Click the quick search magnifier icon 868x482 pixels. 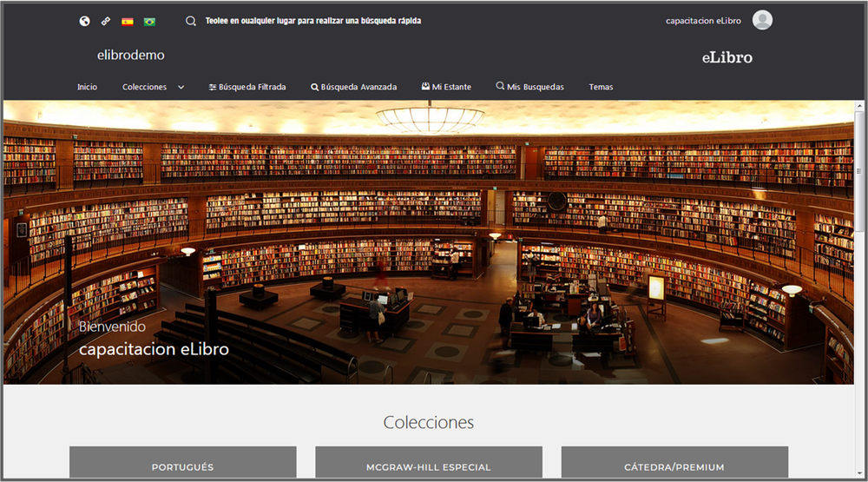[191, 21]
